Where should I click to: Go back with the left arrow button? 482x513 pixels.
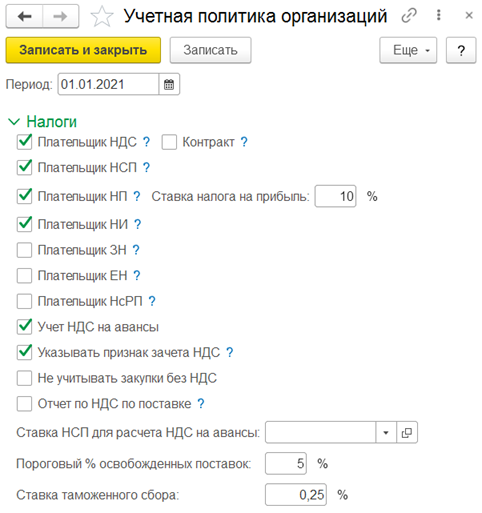click(x=24, y=16)
